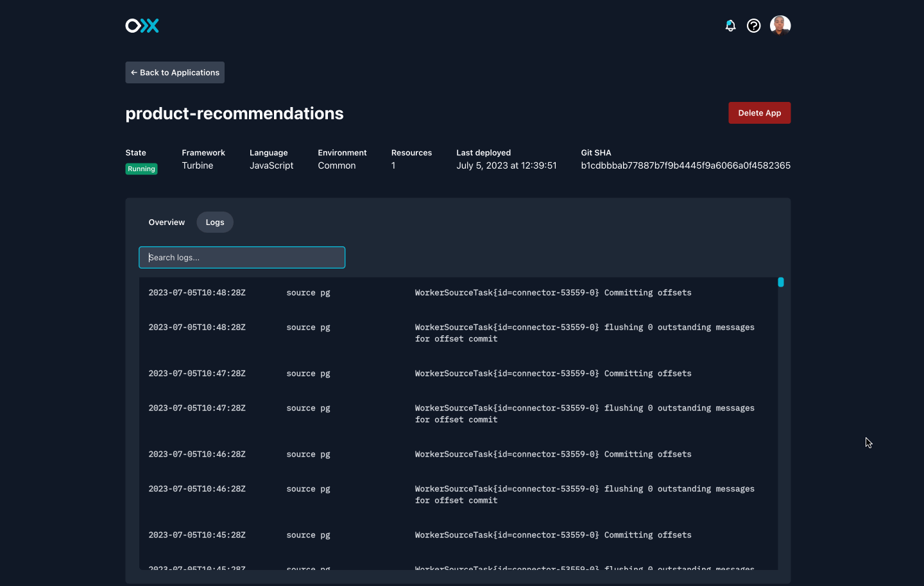924x586 pixels.
Task: Select the first log entry timestamp
Action: tap(196, 292)
